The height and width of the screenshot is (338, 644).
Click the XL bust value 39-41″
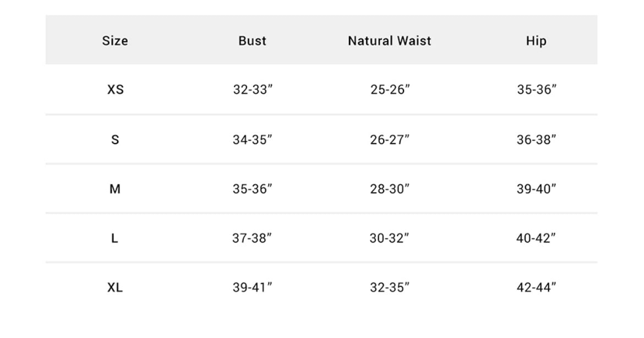[x=253, y=287]
